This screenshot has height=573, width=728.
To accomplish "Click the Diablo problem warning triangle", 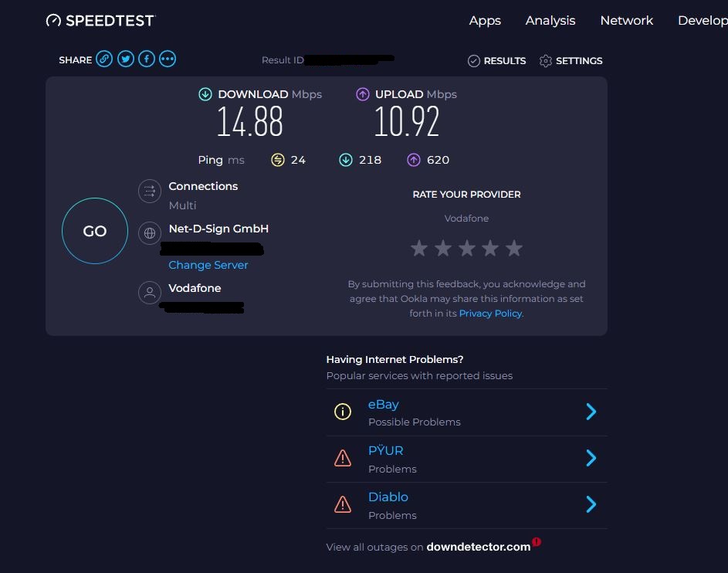I will click(343, 504).
